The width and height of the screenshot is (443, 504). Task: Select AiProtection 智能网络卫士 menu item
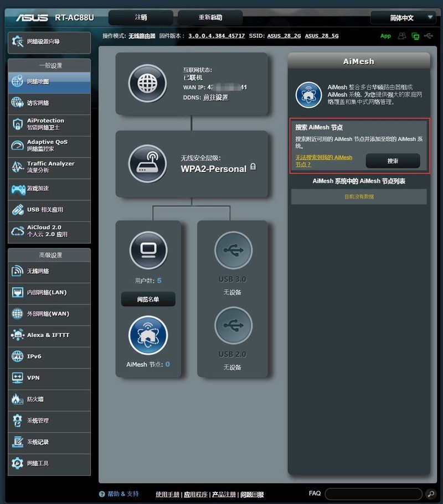click(x=49, y=124)
